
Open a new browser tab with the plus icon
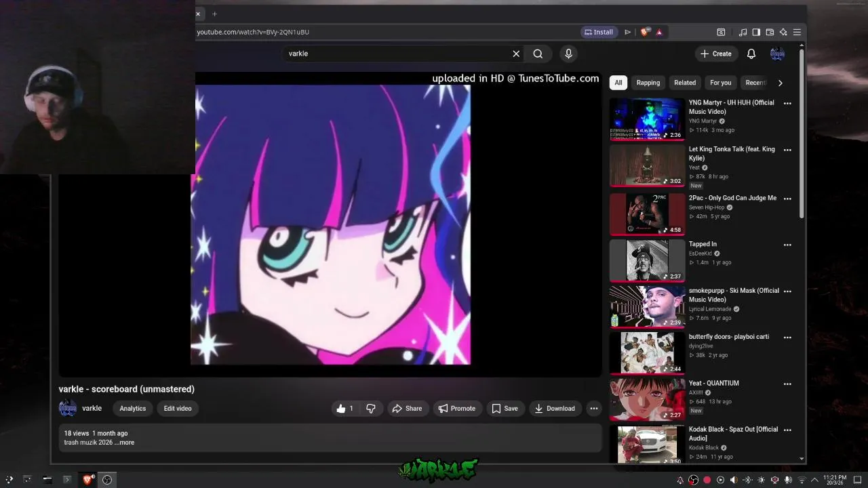pos(214,14)
